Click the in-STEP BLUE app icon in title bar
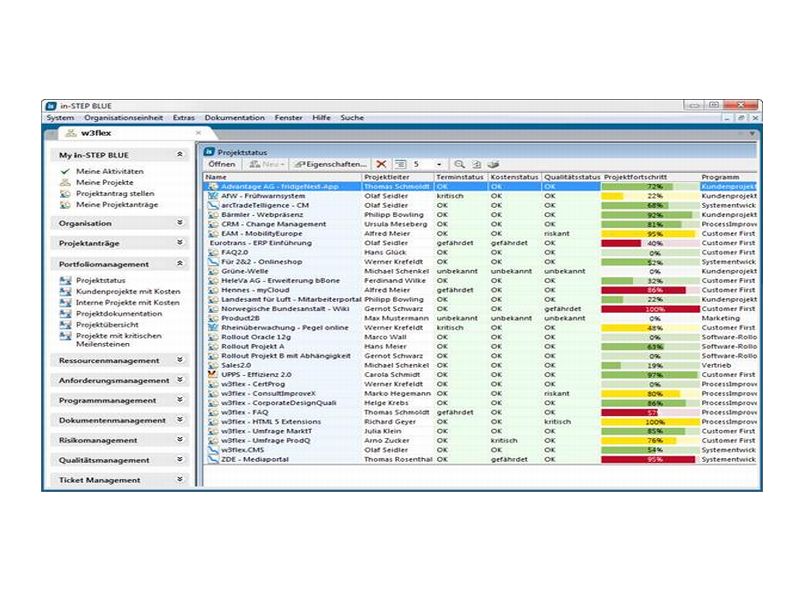 coord(51,106)
